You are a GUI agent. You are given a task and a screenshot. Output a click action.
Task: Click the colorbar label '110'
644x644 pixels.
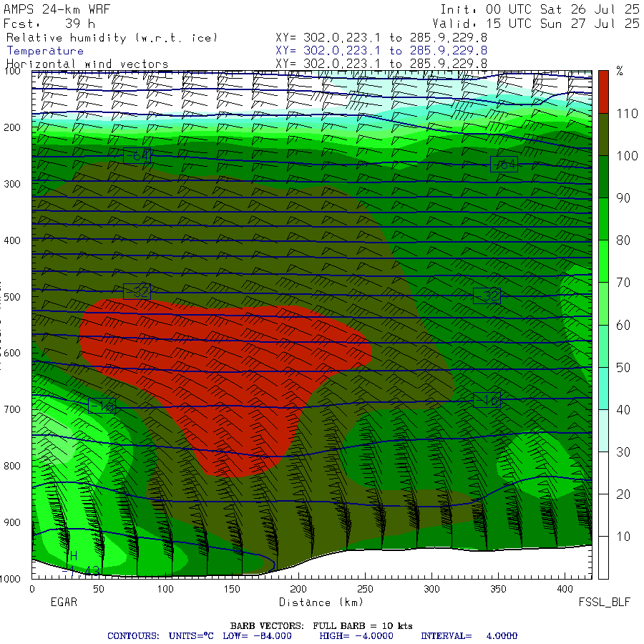click(x=627, y=113)
